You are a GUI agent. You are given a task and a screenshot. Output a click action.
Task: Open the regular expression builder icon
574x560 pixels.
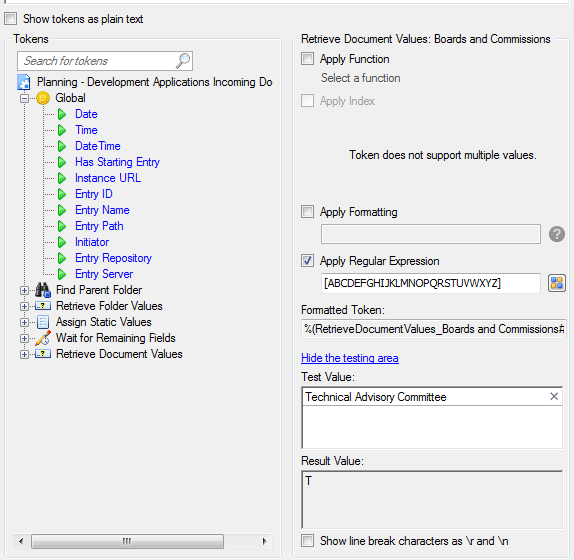click(557, 283)
